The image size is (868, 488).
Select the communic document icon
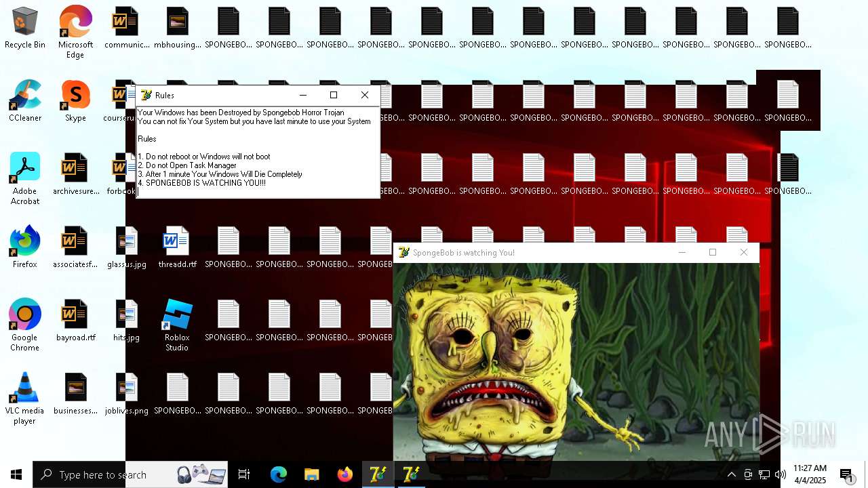click(126, 28)
